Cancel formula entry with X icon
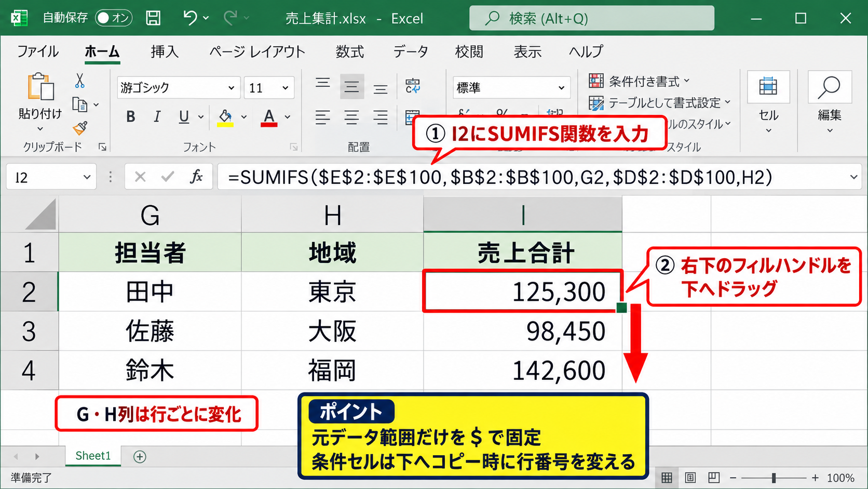The height and width of the screenshot is (489, 868). click(x=140, y=177)
